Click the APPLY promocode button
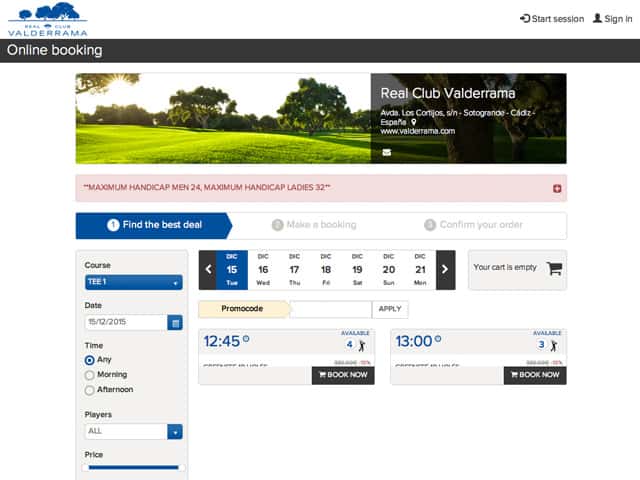Viewport: 640px width, 480px height. coord(390,309)
